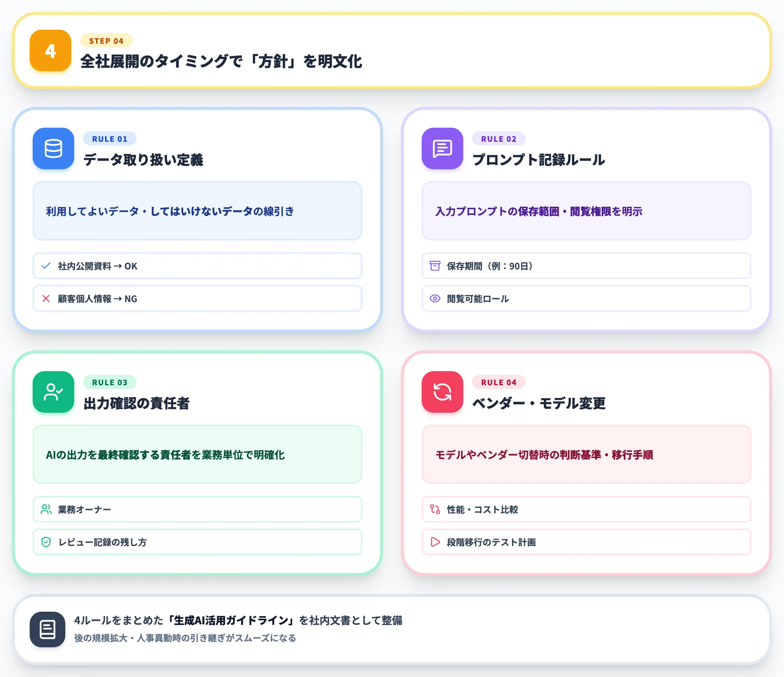Select the 性能・コスト比較 row
The width and height of the screenshot is (784, 677).
pos(587,509)
